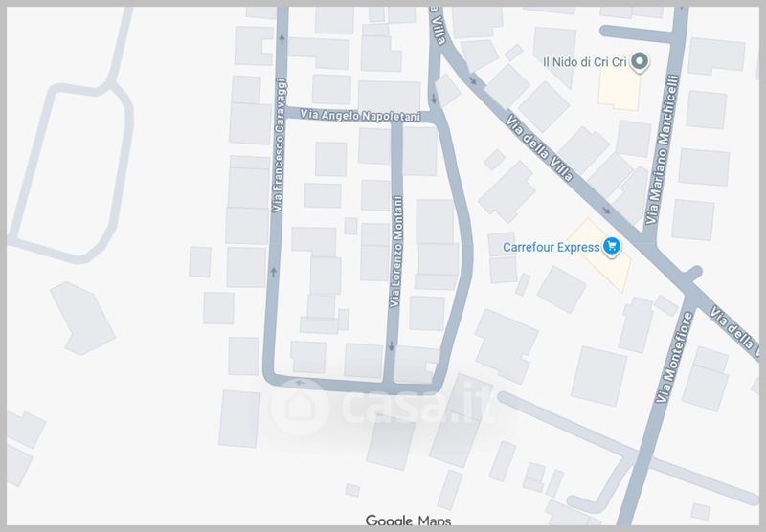This screenshot has height=532, width=766.
Task: Select the Via Montefiore street label
Action: (x=674, y=357)
